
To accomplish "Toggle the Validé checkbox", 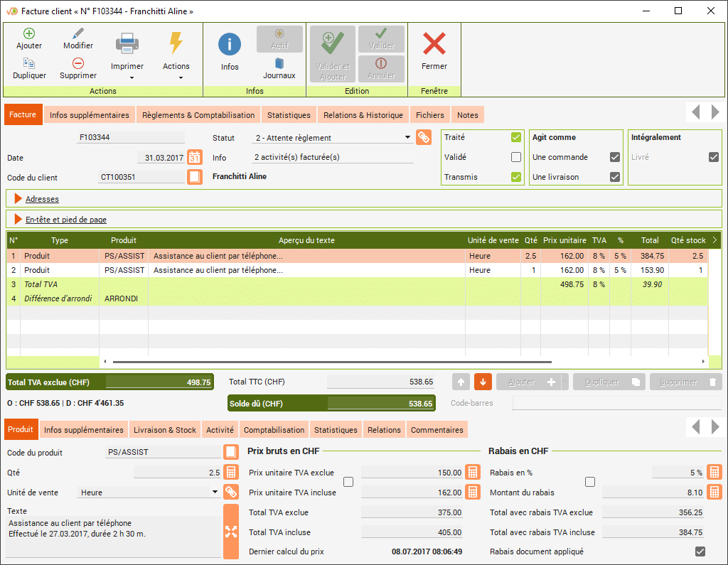I will (516, 157).
